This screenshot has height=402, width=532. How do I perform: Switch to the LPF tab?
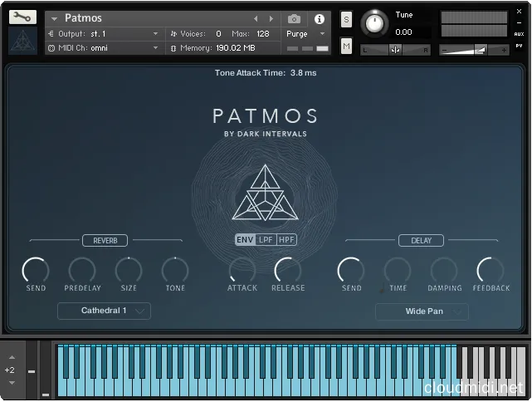(x=266, y=240)
